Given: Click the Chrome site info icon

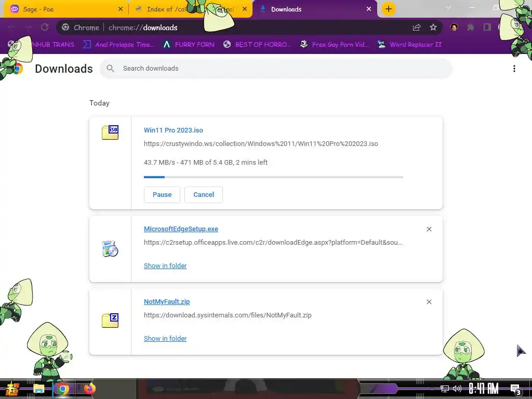Looking at the screenshot, I should [65, 28].
